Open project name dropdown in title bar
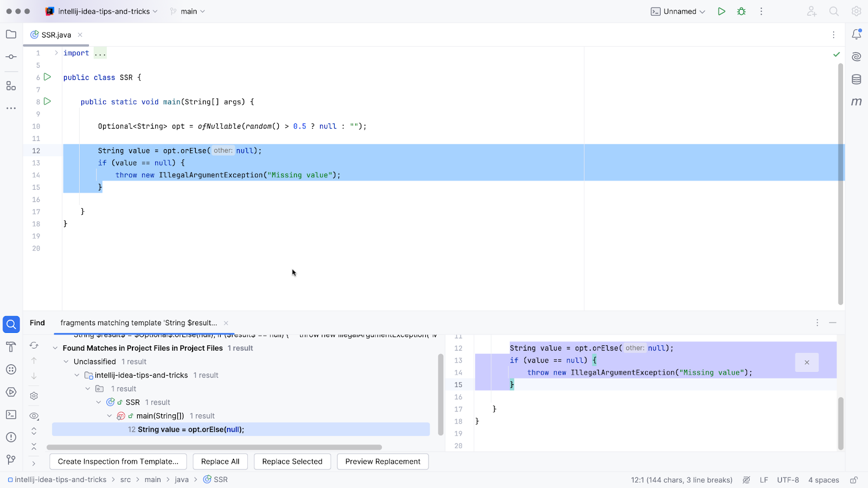 tap(101, 11)
